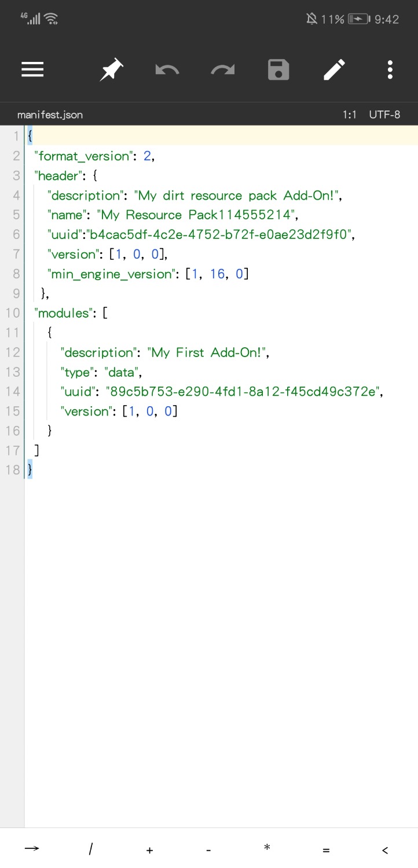Insert equals symbol from bottom bar
The image size is (418, 868).
pyautogui.click(x=326, y=850)
